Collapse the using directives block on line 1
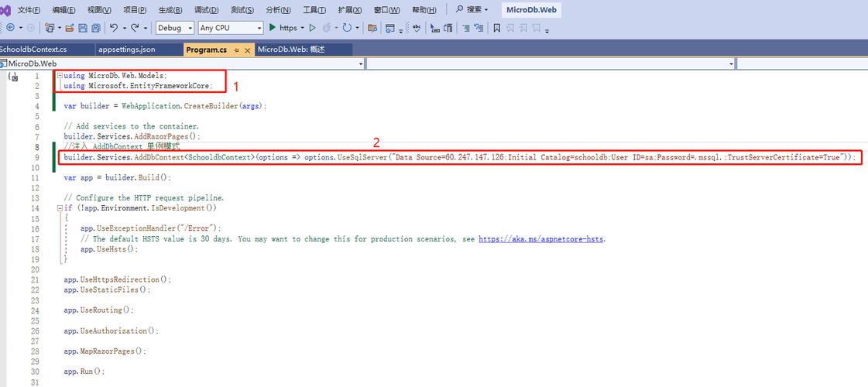The height and width of the screenshot is (387, 868). point(59,76)
